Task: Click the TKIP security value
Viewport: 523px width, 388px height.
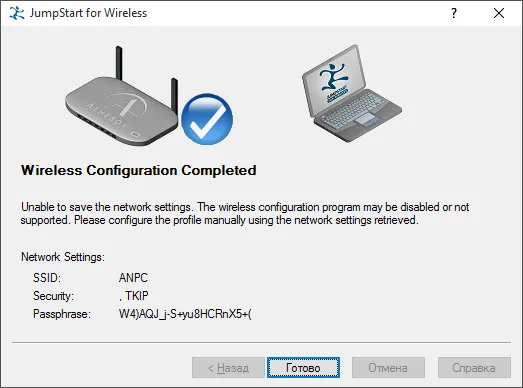Action: pos(134,296)
